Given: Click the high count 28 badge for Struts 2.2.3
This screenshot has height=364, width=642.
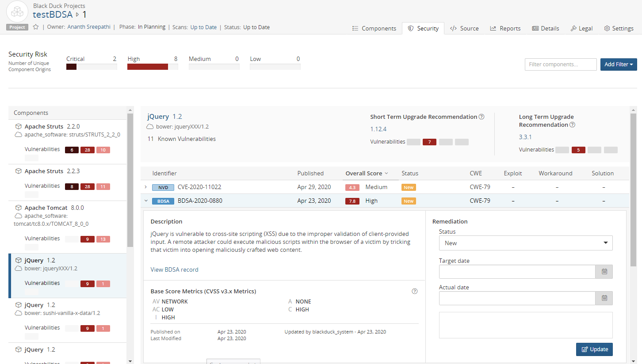Looking at the screenshot, I should [87, 187].
